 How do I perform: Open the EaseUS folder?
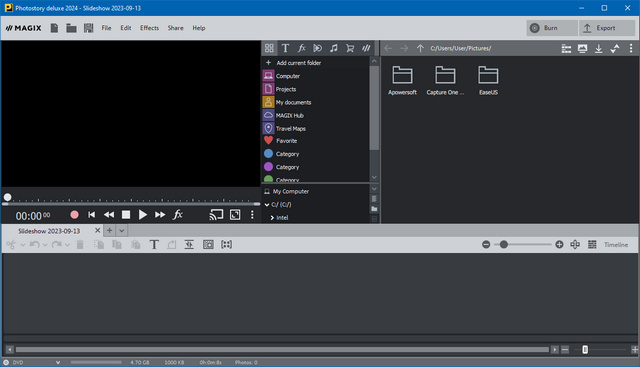pos(488,80)
